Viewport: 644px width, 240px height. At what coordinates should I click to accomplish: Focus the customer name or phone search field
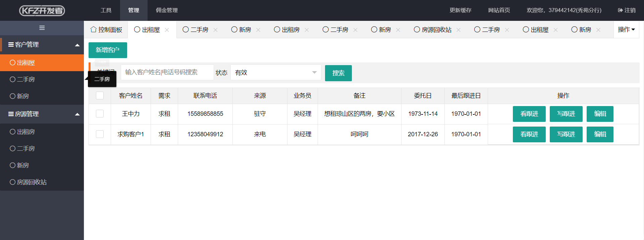coord(167,72)
